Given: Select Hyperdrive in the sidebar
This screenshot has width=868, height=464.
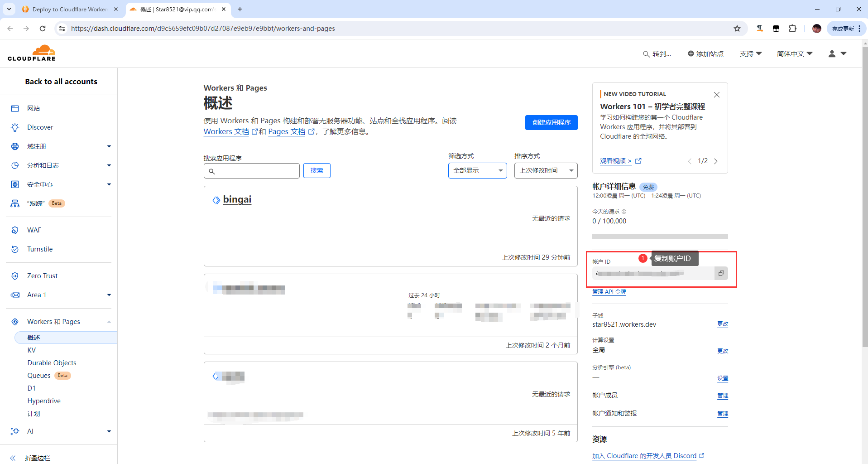Looking at the screenshot, I should [44, 401].
